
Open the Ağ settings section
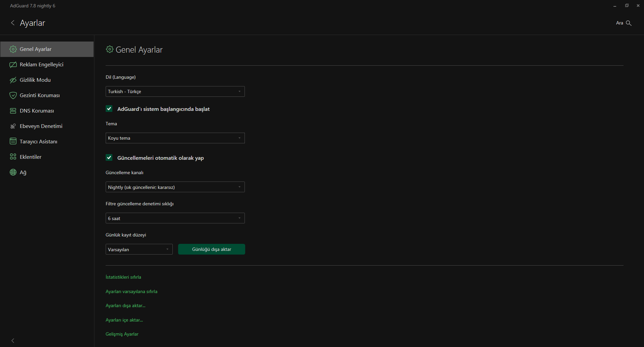tap(47, 172)
